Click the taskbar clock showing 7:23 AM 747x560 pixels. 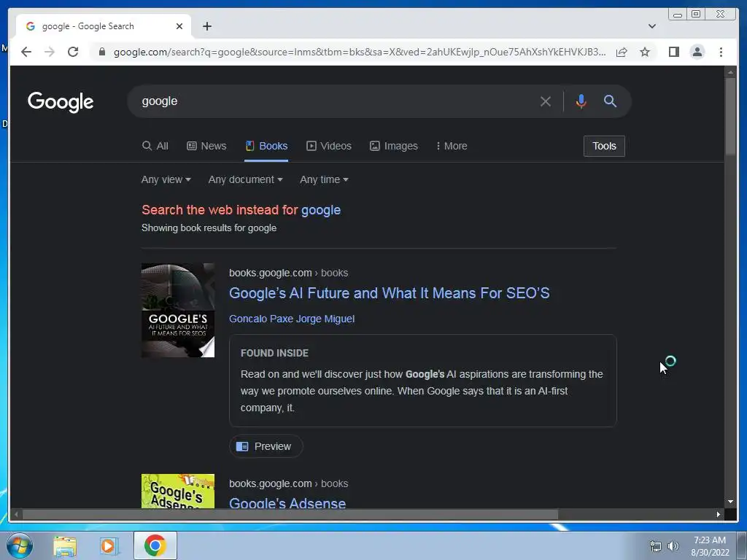coord(710,546)
